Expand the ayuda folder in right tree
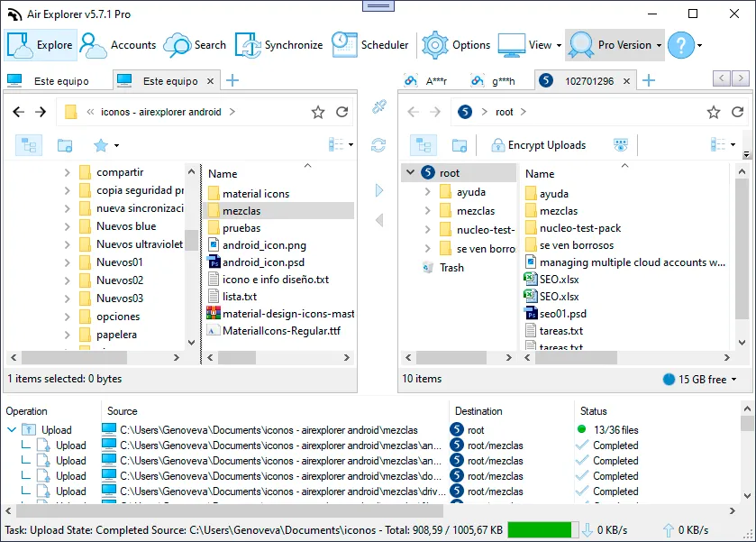 click(x=428, y=192)
